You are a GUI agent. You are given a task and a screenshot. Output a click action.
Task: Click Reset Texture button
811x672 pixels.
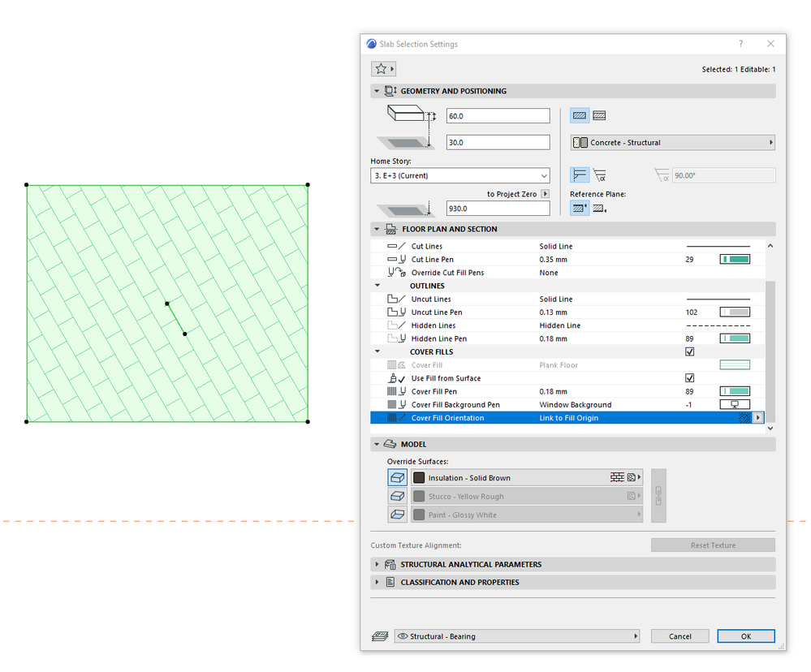pyautogui.click(x=713, y=545)
